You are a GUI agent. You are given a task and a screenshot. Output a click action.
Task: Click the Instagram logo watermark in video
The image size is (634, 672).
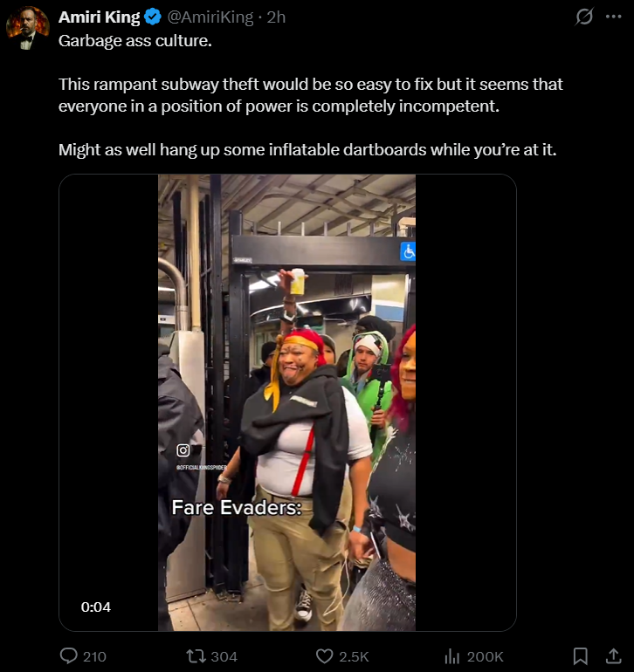[x=183, y=450]
